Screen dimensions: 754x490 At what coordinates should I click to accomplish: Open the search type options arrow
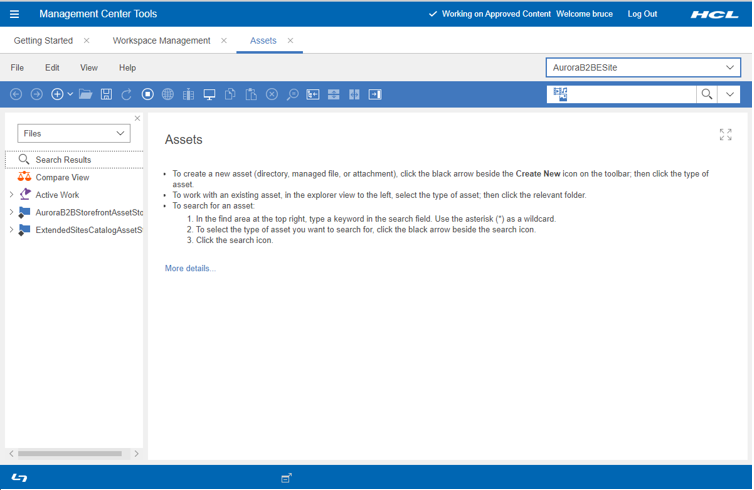[729, 94]
